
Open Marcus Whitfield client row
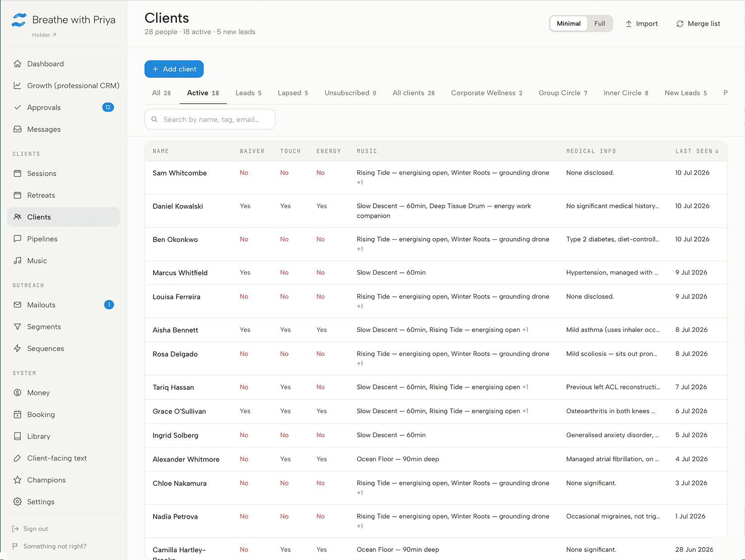point(436,273)
